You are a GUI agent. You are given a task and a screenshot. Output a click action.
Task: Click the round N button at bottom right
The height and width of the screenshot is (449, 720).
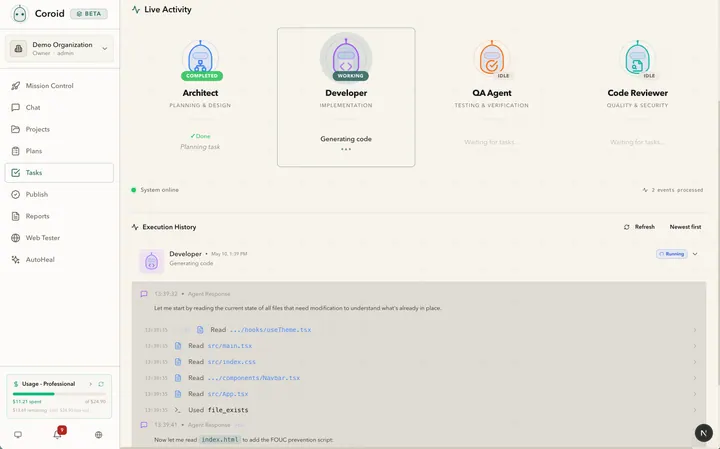(x=703, y=432)
